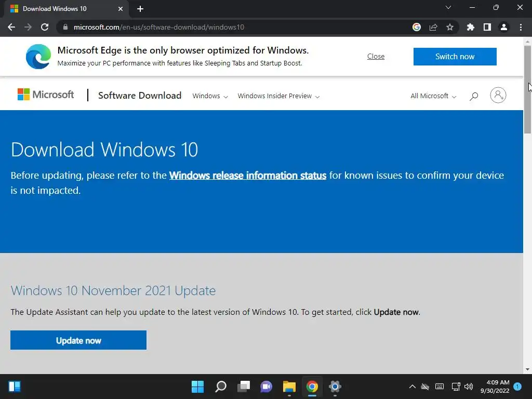The image size is (532, 399).
Task: Open the Google account icon in address bar
Action: tap(416, 27)
